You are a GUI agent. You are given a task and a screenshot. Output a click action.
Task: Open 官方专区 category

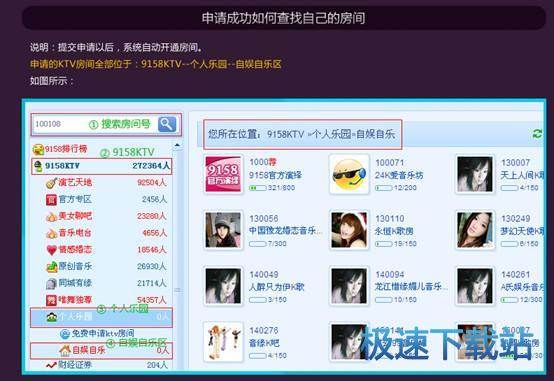point(75,199)
